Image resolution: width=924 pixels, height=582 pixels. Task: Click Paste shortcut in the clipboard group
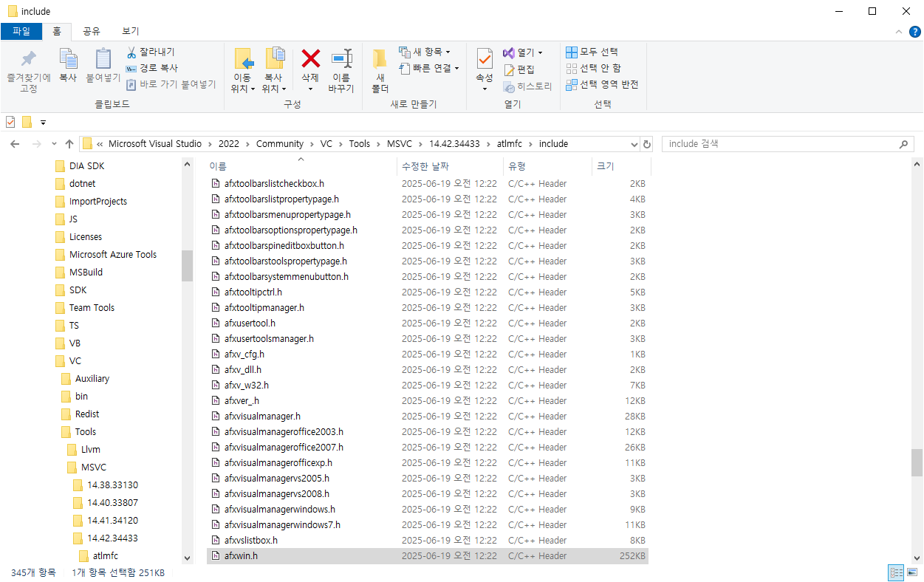pos(171,84)
